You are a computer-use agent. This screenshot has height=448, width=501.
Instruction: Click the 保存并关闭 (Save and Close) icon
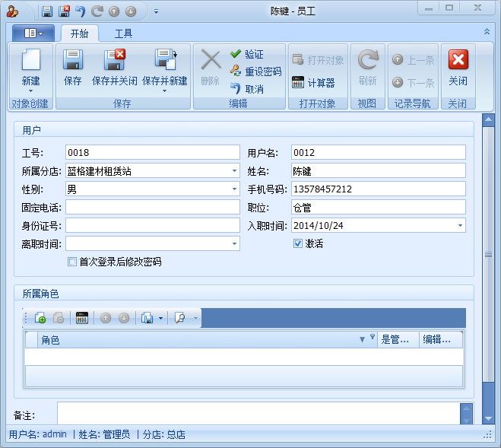pyautogui.click(x=114, y=61)
